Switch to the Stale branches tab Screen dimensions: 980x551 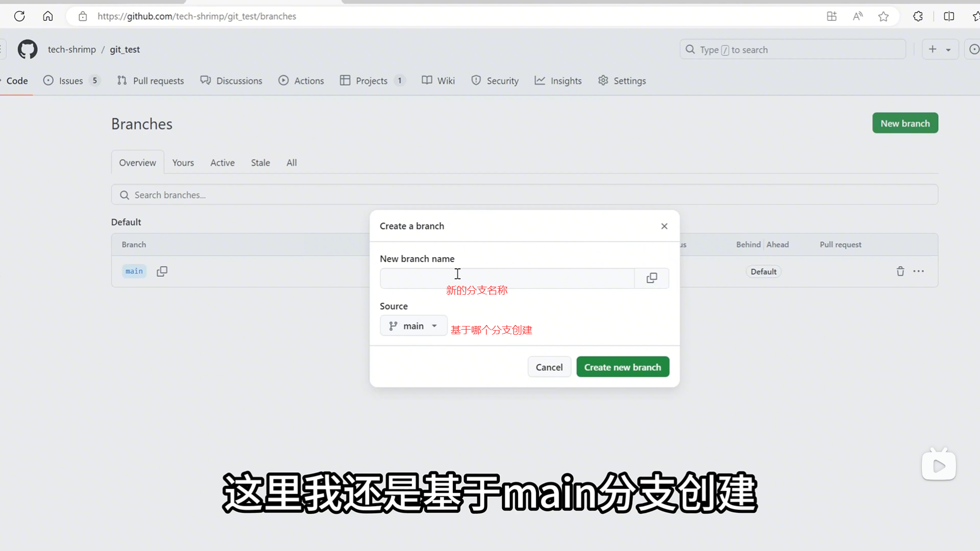[x=260, y=163]
